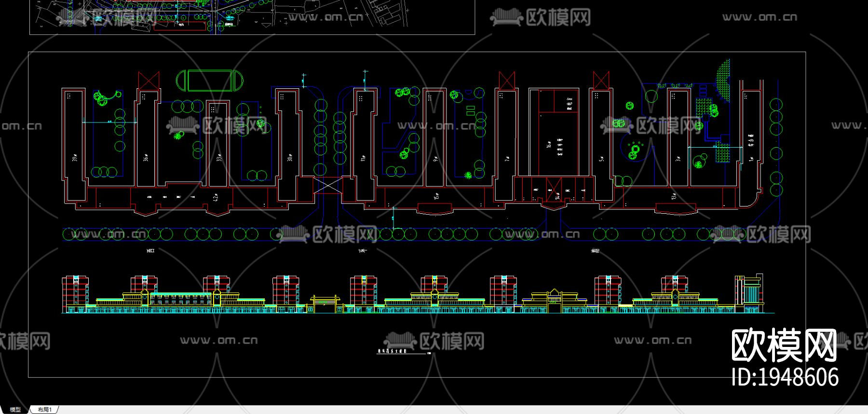Switch to the 模型 model tab
Viewport: 868px width, 414px height.
[x=15, y=410]
